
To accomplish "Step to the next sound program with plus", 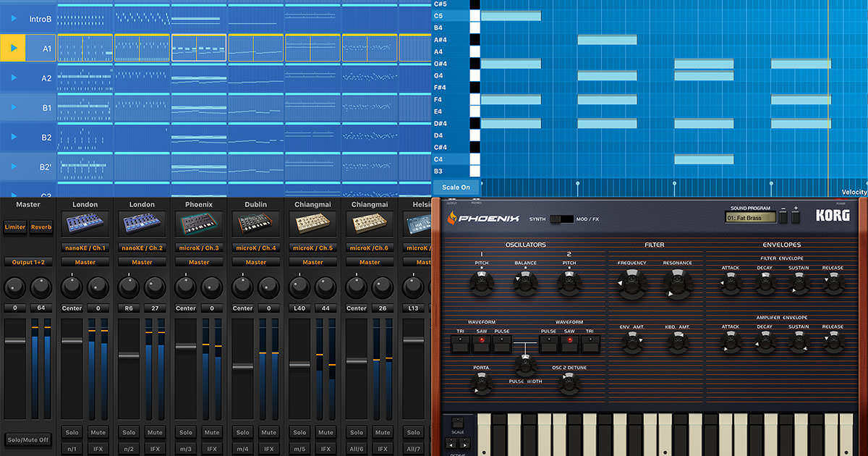I will click(795, 217).
